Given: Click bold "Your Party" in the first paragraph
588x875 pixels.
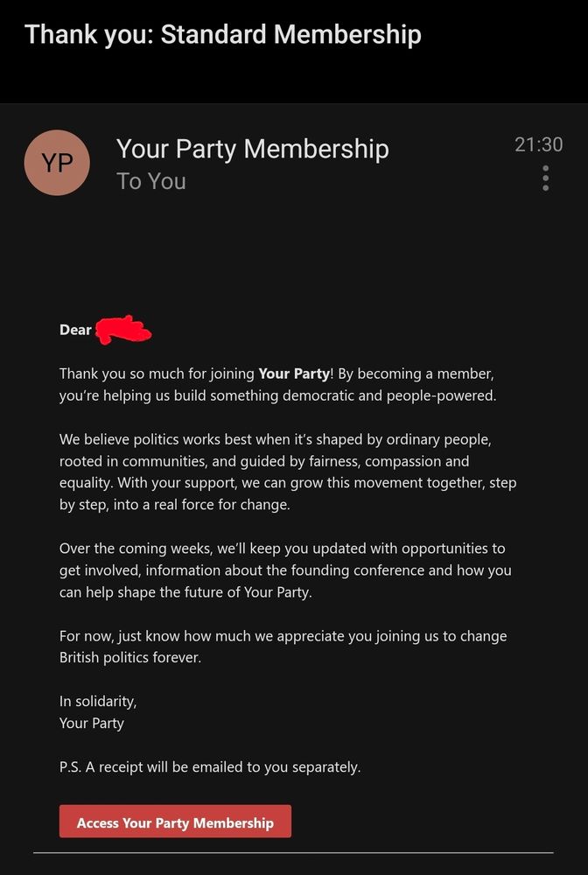Looking at the screenshot, I should pos(294,374).
